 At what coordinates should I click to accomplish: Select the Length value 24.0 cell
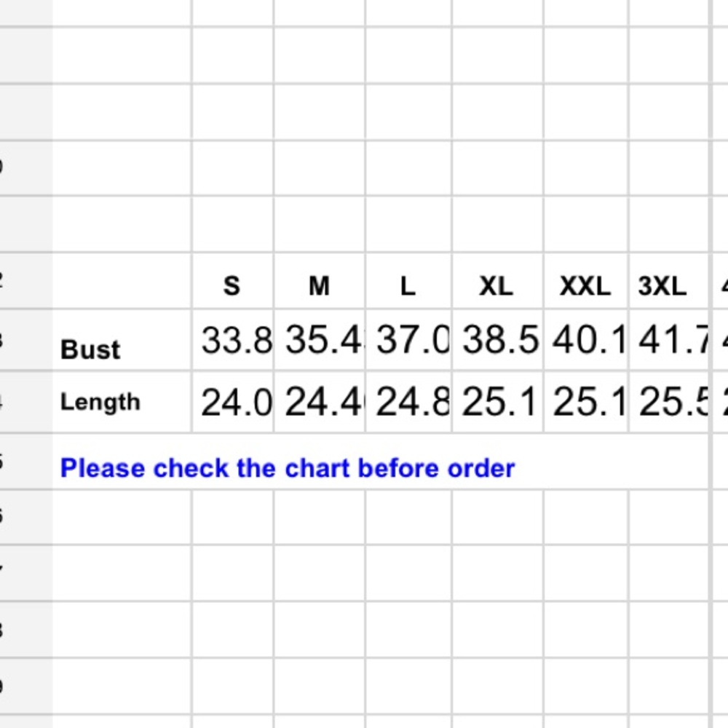point(232,402)
